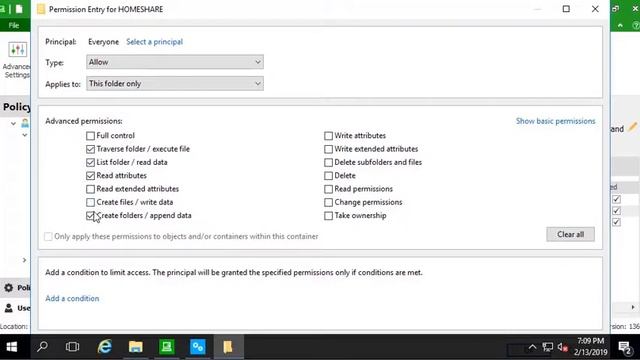Toggle the first checked box in background list
The image size is (640, 360).
click(616, 199)
